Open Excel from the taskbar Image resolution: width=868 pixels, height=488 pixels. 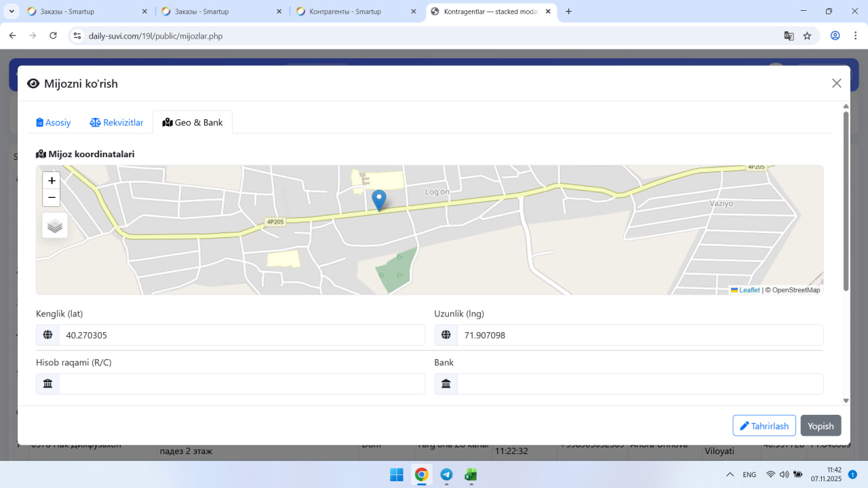point(470,474)
